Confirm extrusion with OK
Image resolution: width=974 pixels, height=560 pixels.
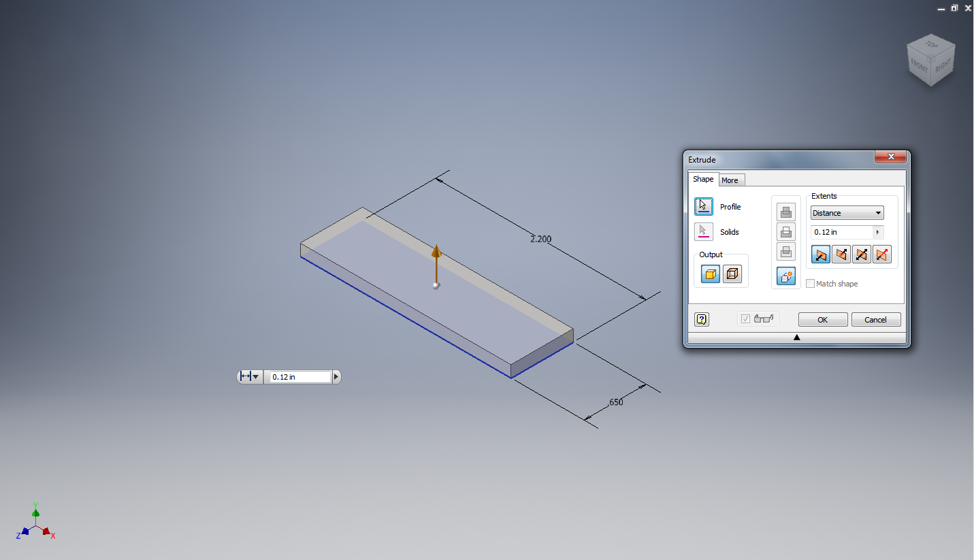(823, 320)
